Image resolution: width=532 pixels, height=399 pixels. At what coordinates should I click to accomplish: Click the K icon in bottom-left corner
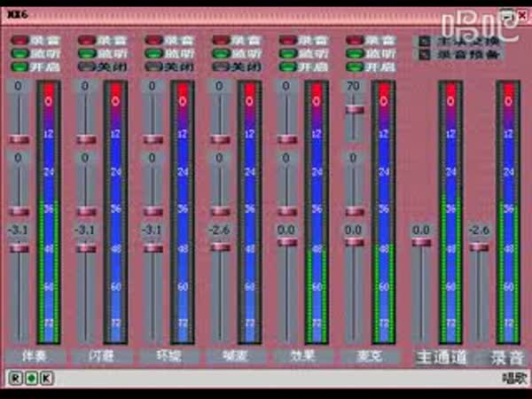(46, 377)
